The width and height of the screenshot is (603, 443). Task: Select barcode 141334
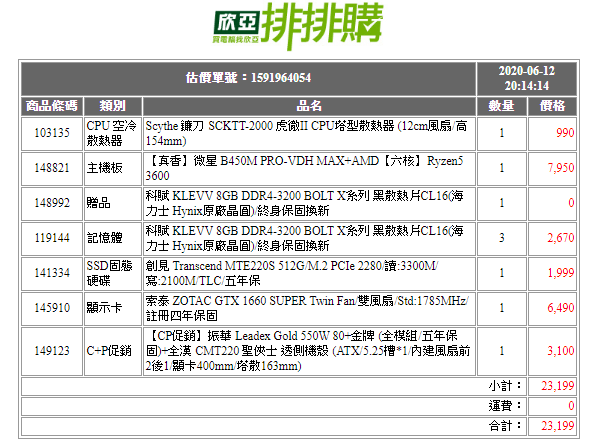[x=52, y=273]
